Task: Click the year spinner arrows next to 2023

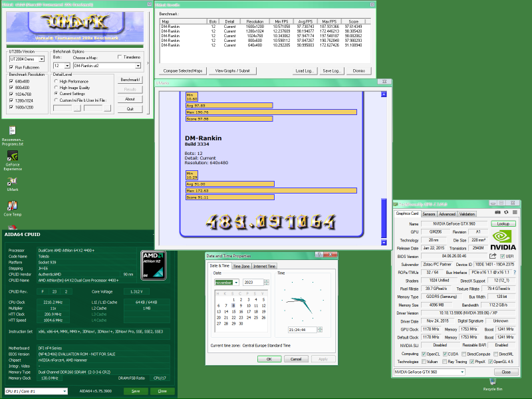Action: tap(267, 282)
